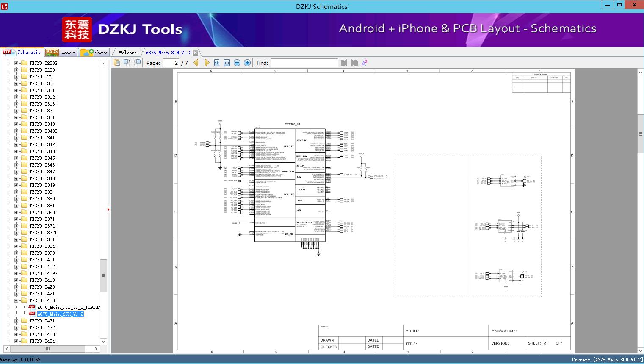
Task: Click the DZKJ red logo in banner
Action: [77, 30]
